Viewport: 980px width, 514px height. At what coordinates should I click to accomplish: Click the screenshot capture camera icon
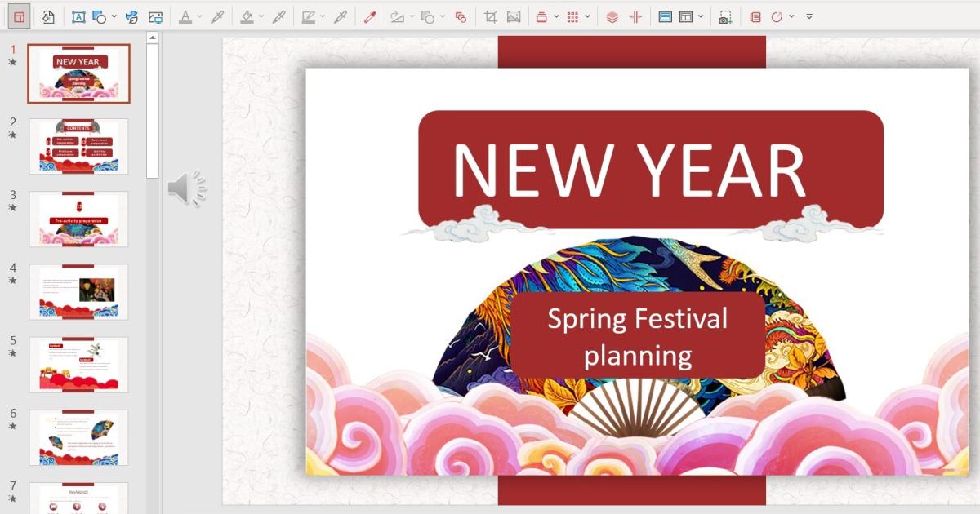click(x=725, y=15)
